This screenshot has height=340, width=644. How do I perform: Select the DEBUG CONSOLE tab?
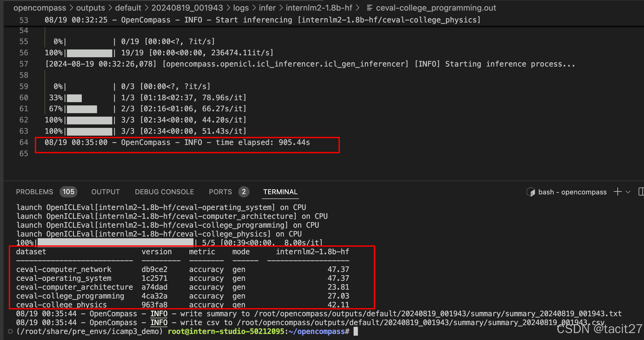[x=164, y=192]
